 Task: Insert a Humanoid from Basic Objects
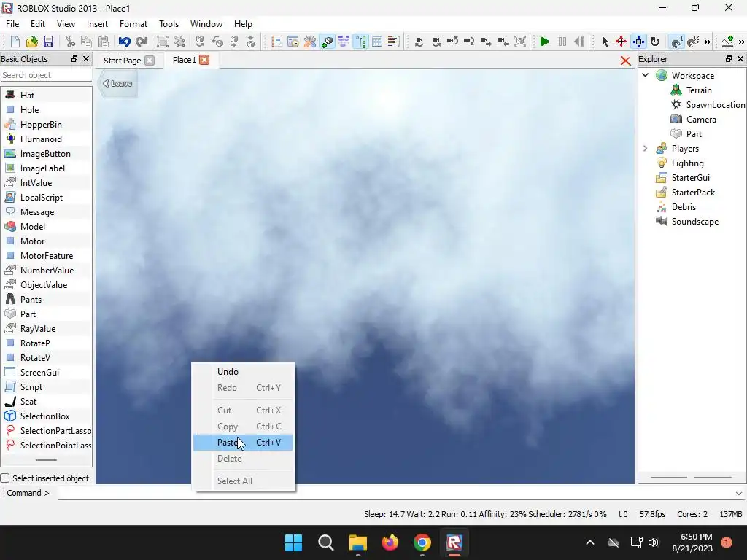click(41, 139)
